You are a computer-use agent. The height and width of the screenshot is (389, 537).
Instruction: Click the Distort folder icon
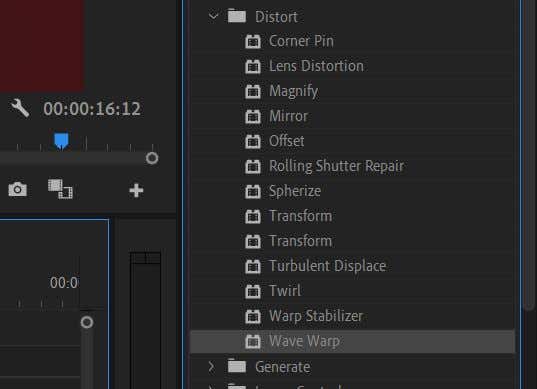point(237,16)
